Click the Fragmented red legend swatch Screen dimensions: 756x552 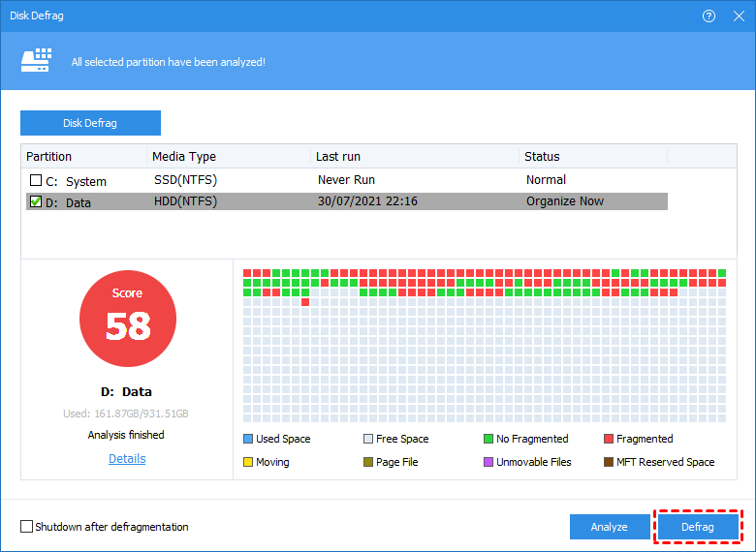point(609,440)
